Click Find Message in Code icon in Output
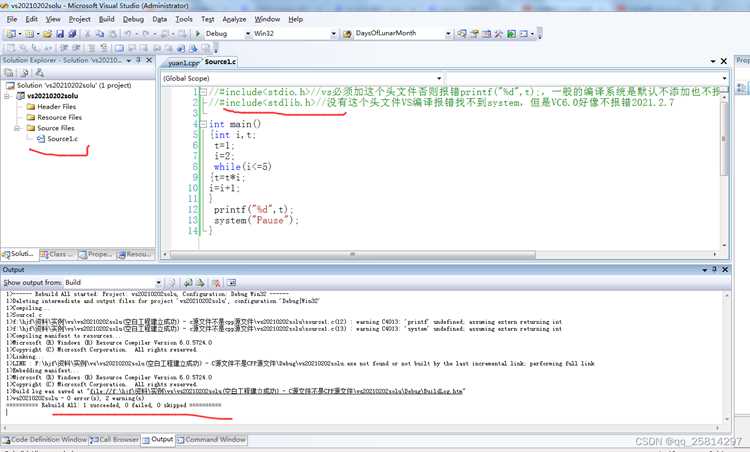The height and width of the screenshot is (452, 750). (x=172, y=283)
